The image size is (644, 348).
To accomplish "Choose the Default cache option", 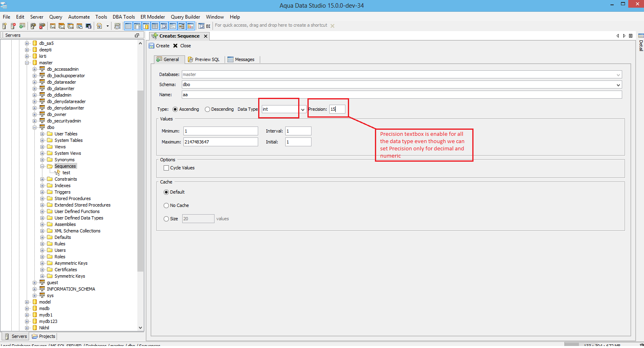I will (x=166, y=192).
